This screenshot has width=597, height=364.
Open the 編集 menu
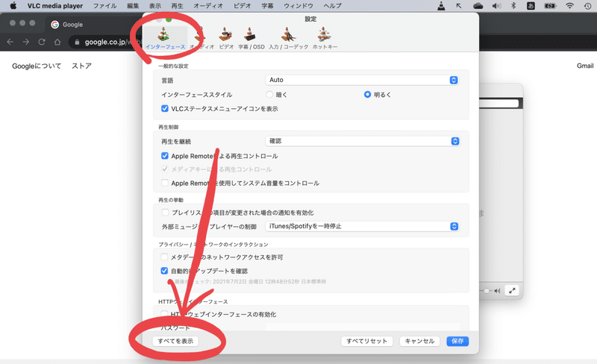(x=133, y=6)
